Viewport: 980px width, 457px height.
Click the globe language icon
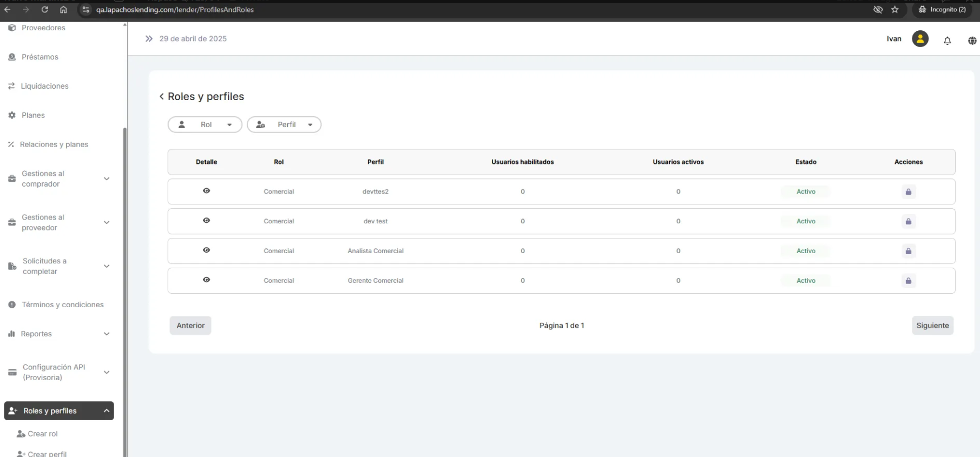pyautogui.click(x=972, y=41)
